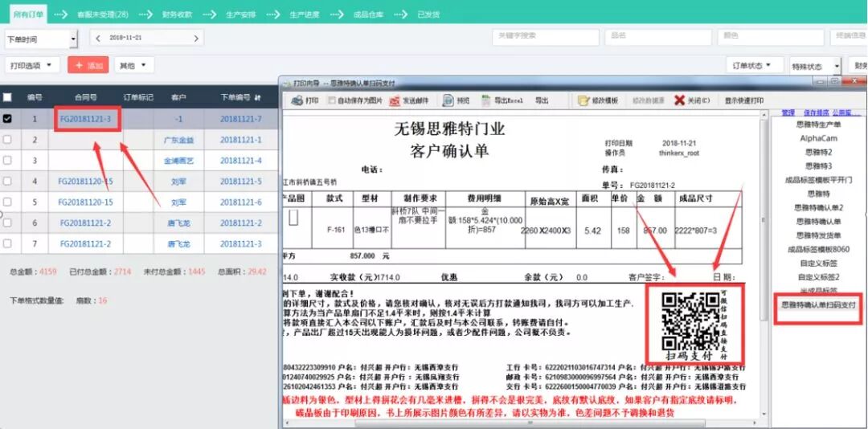Click the 管理 link in template panel
This screenshot has width=868, height=429.
(x=788, y=112)
